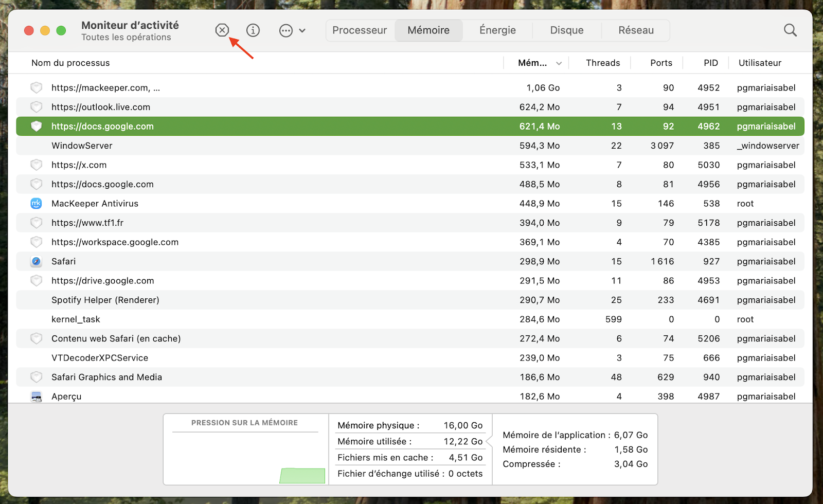823x504 pixels.
Task: Click the more options ellipsis icon
Action: (286, 31)
